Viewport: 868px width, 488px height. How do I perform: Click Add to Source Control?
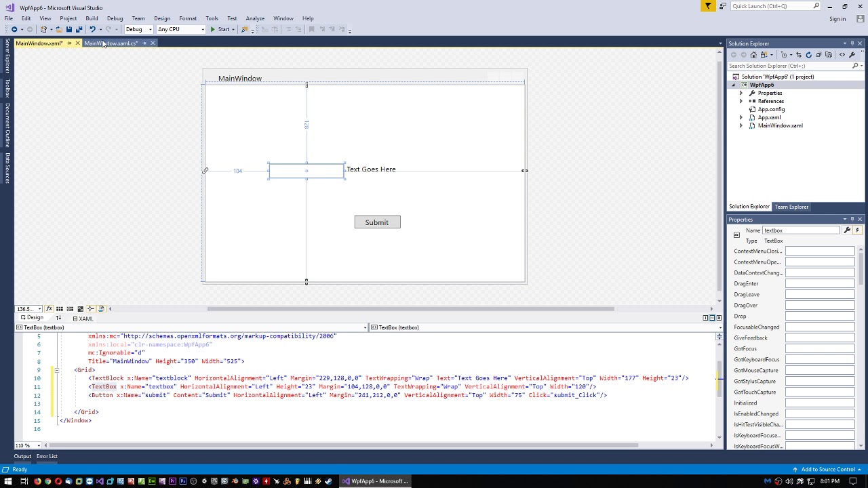828,469
